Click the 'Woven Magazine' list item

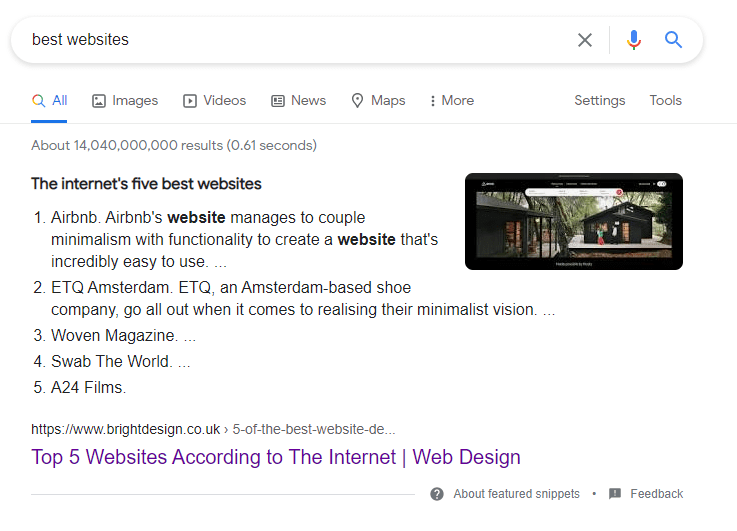124,336
